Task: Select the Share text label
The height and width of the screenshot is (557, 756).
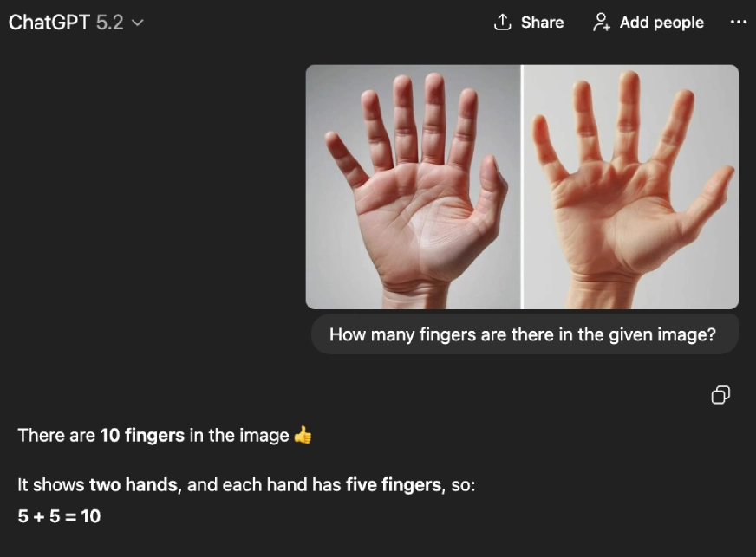Action: pos(542,23)
